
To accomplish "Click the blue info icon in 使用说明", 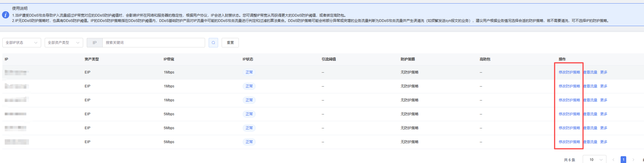I will click(x=6, y=15).
